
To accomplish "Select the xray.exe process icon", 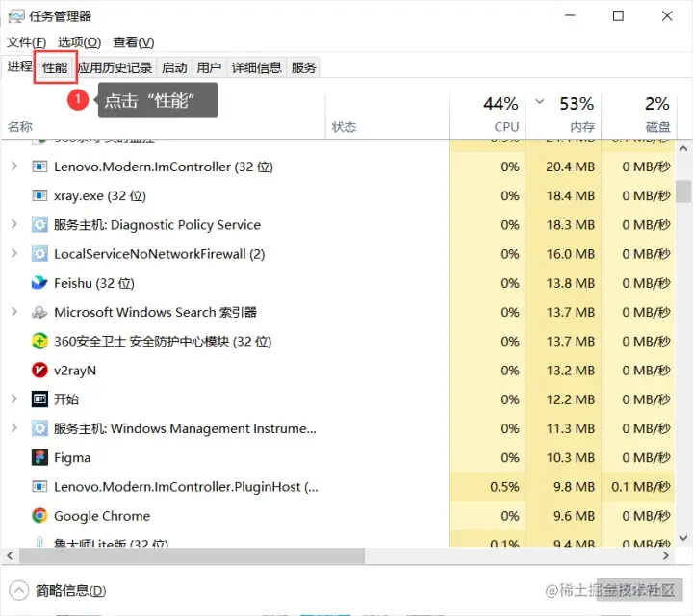I will click(39, 195).
